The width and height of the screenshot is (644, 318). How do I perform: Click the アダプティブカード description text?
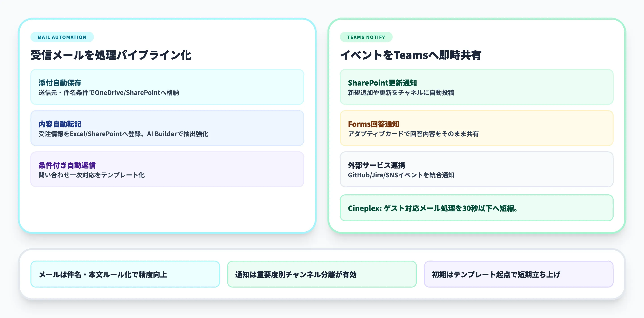(x=413, y=134)
